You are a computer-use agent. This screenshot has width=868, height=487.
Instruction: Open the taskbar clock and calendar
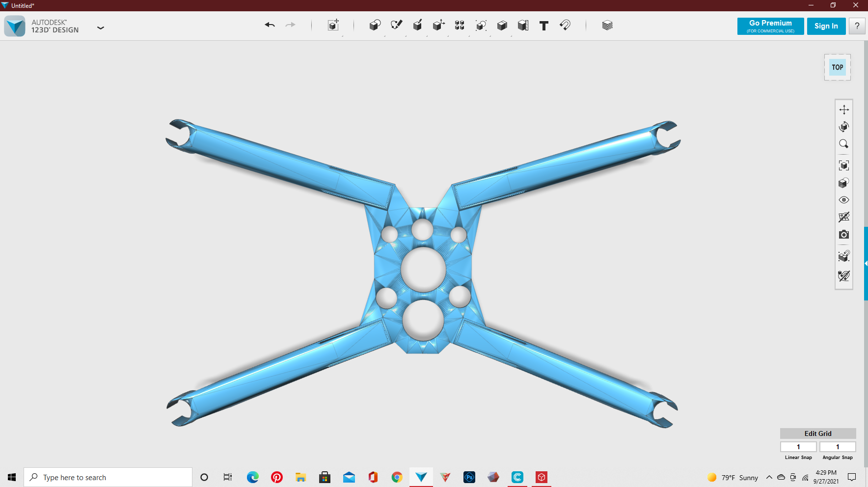[x=826, y=477]
